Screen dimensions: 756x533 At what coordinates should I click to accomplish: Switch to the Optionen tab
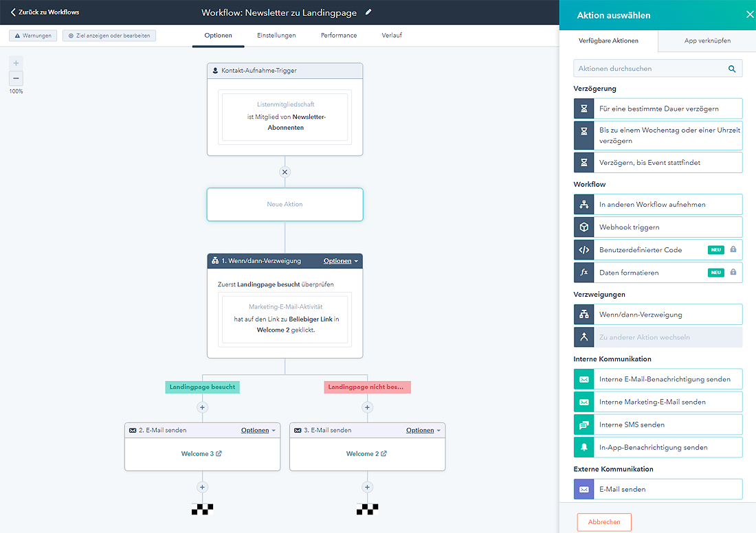pyautogui.click(x=218, y=36)
